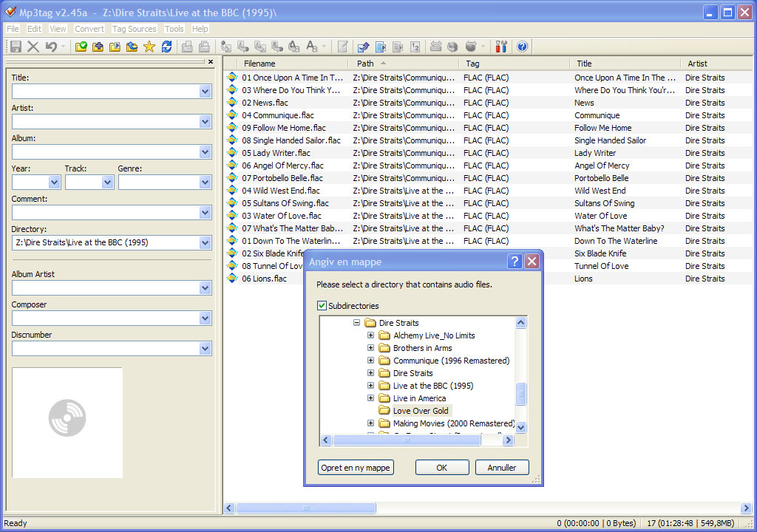Click the Tag column header

click(x=515, y=64)
